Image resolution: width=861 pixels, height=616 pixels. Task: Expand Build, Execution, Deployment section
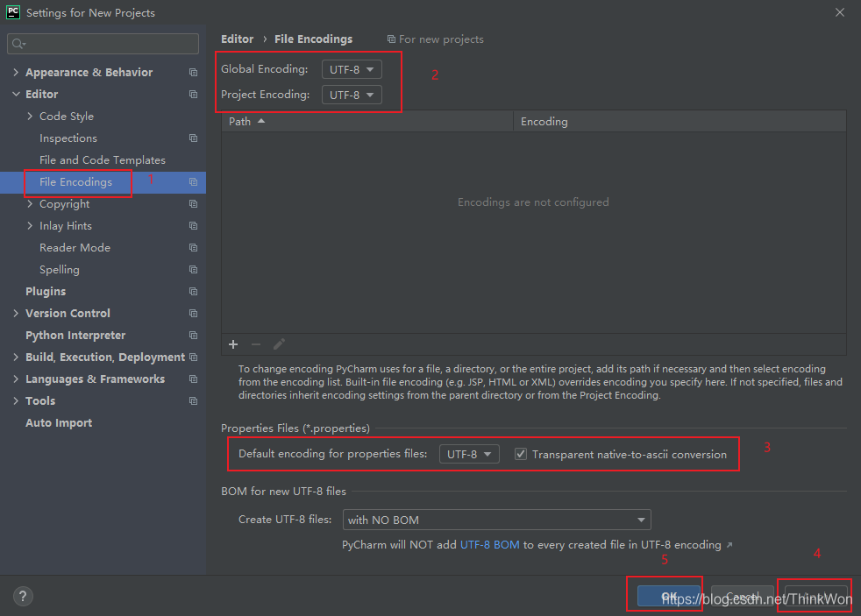click(x=16, y=358)
